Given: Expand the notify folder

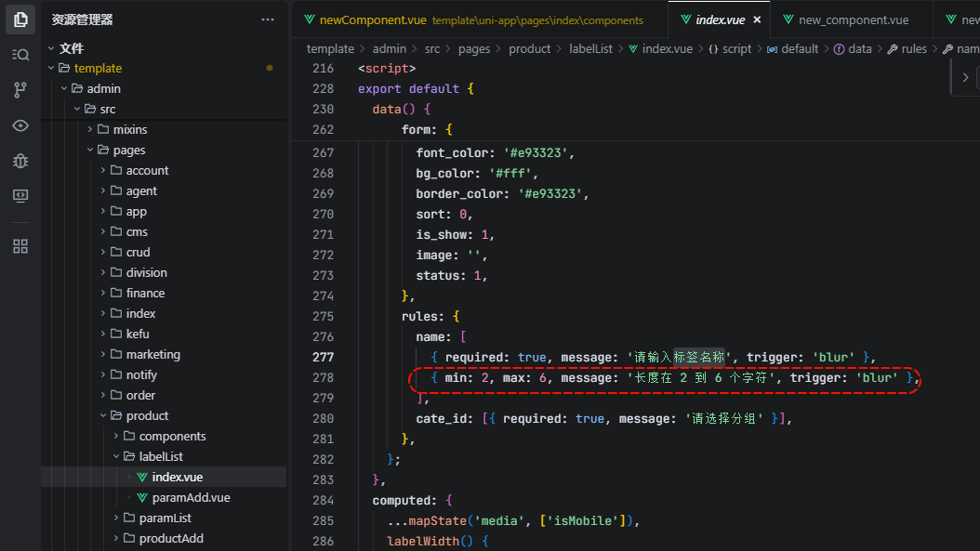Looking at the screenshot, I should pyautogui.click(x=102, y=374).
